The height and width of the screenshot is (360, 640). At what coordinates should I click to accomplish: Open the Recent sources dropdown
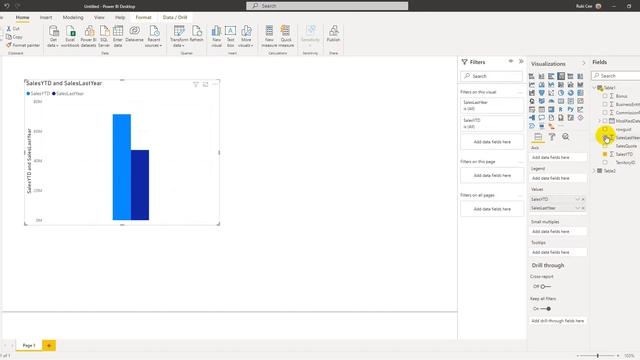(153, 36)
